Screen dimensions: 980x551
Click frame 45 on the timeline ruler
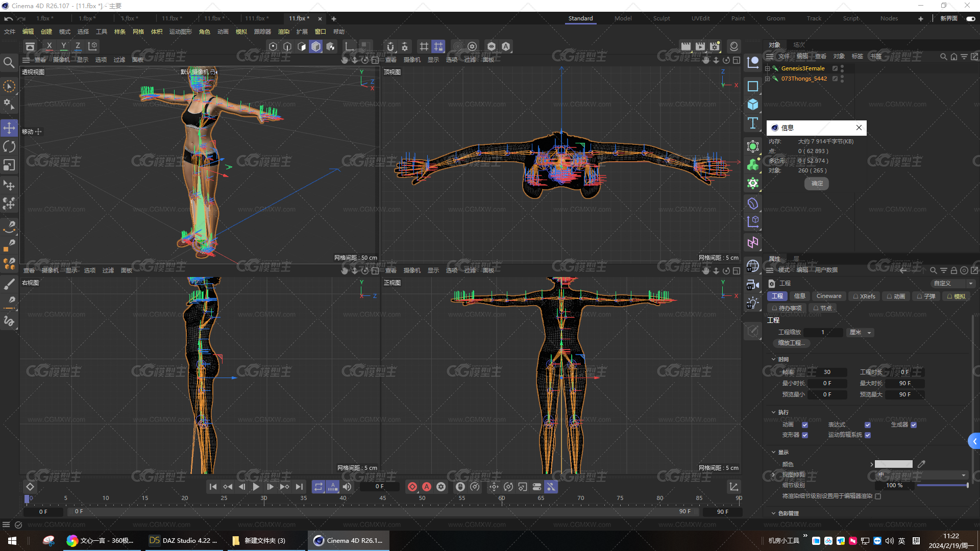click(382, 498)
